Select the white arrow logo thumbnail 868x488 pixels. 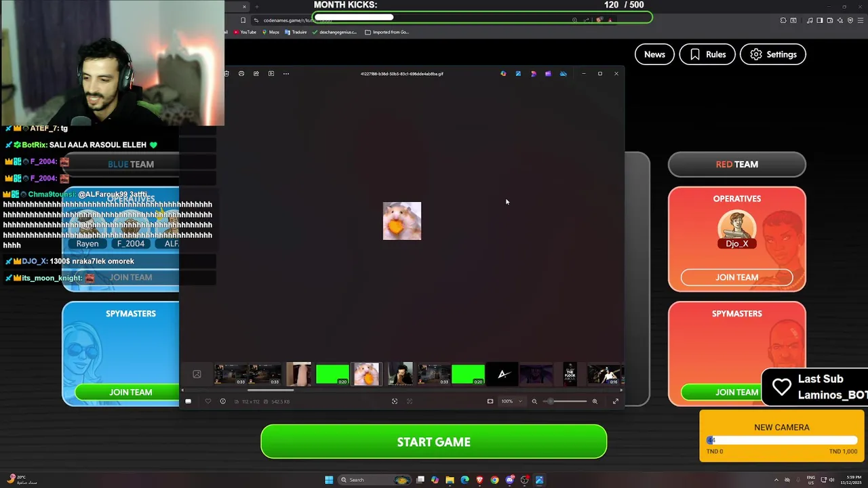coord(502,374)
